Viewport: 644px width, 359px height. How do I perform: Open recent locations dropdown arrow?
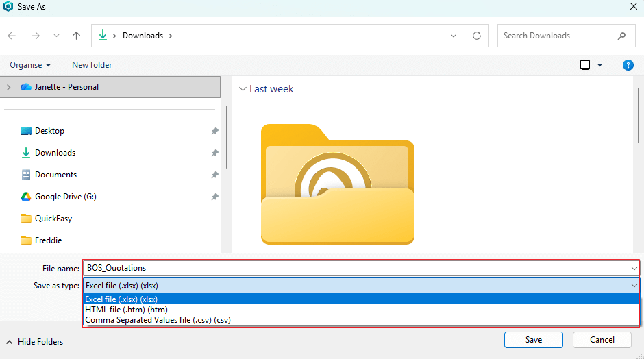[x=56, y=36]
